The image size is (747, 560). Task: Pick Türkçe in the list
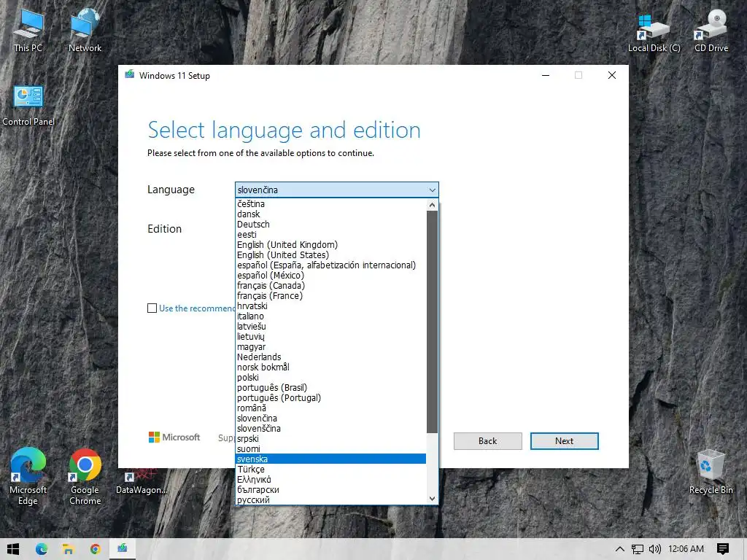tap(331, 470)
